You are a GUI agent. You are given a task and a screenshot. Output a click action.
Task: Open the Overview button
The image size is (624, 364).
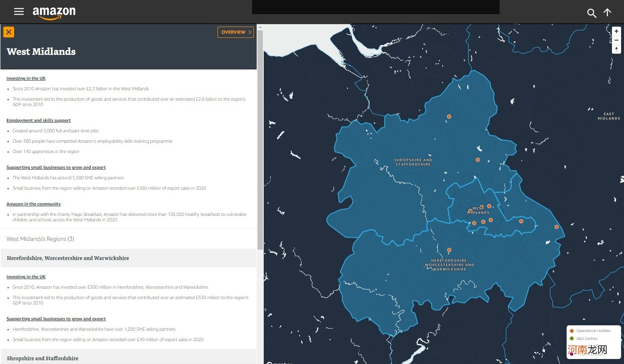pos(235,32)
